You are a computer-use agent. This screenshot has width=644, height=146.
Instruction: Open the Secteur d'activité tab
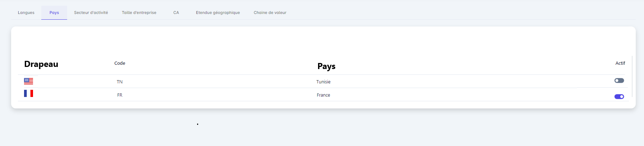91,13
